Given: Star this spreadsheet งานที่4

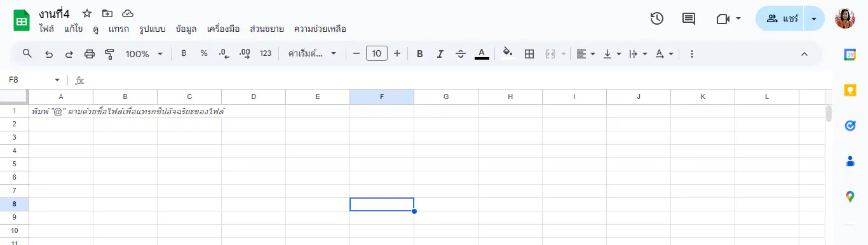Looking at the screenshot, I should 87,13.
